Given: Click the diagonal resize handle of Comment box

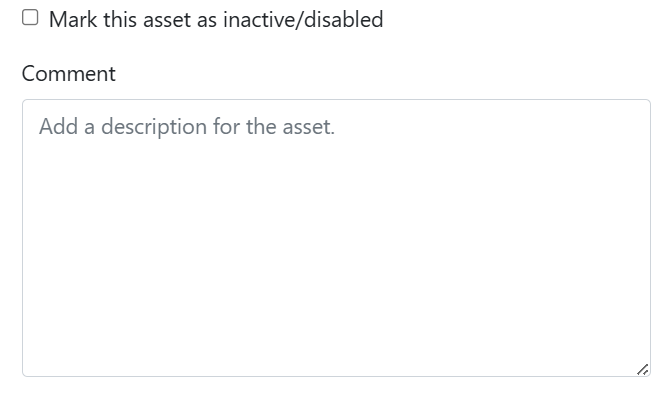Looking at the screenshot, I should [x=643, y=370].
